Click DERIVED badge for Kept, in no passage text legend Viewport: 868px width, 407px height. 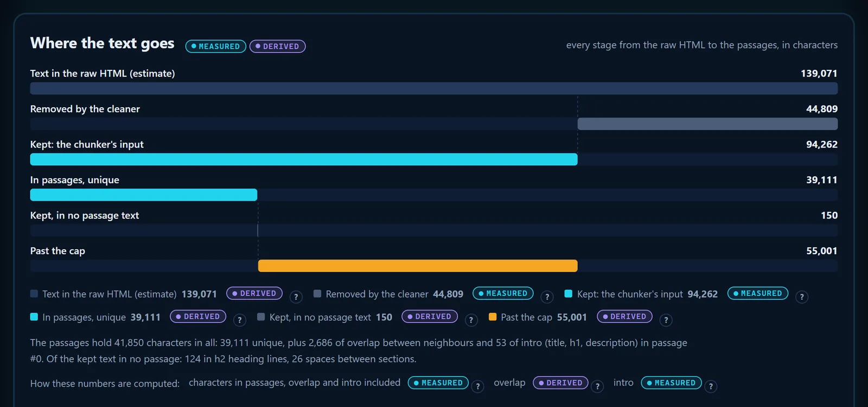click(430, 316)
